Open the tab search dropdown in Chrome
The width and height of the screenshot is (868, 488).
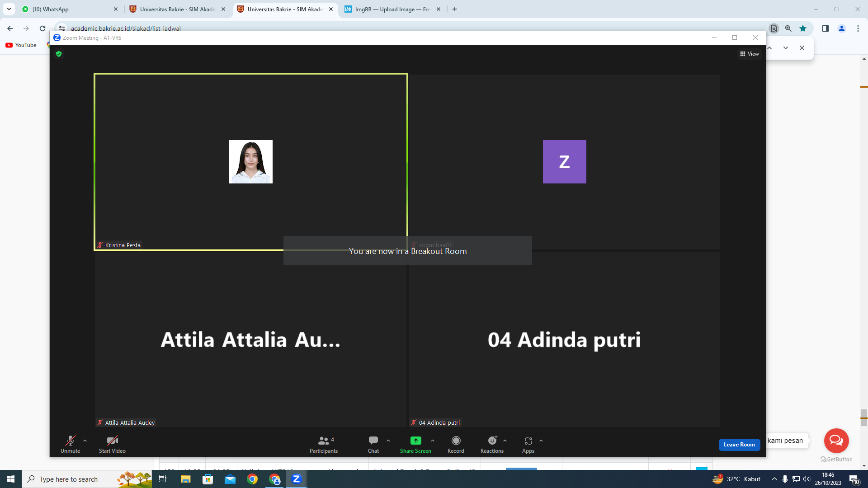coord(9,9)
